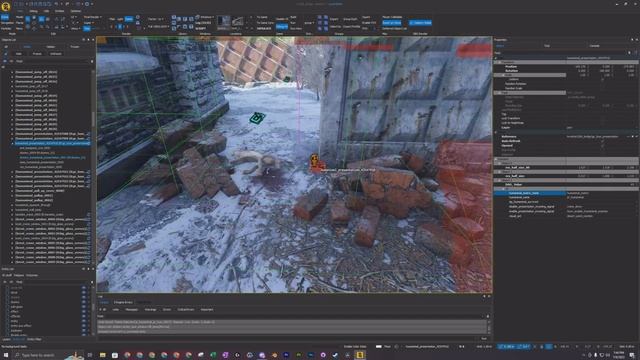This screenshot has width=640, height=360.
Task: Open Task View on the taskbar
Action: 90,355
